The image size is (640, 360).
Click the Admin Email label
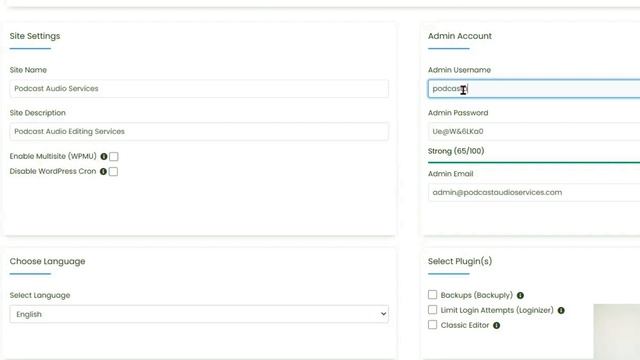[451, 173]
